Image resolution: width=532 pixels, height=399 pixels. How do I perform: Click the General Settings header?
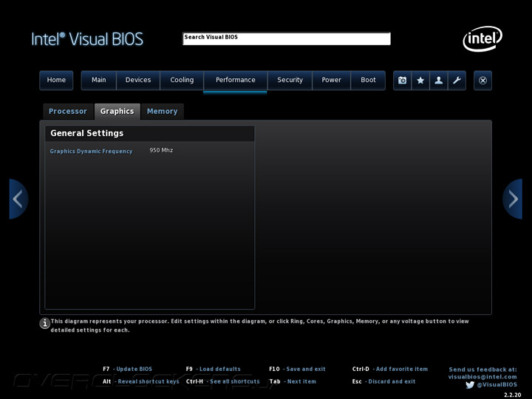(x=87, y=133)
